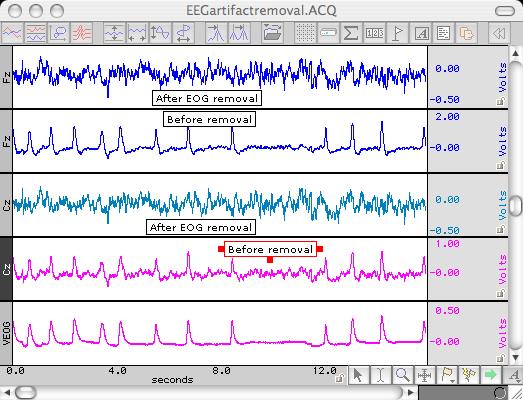
Task: Click the Find Peak toolbar icon
Action: point(215,33)
